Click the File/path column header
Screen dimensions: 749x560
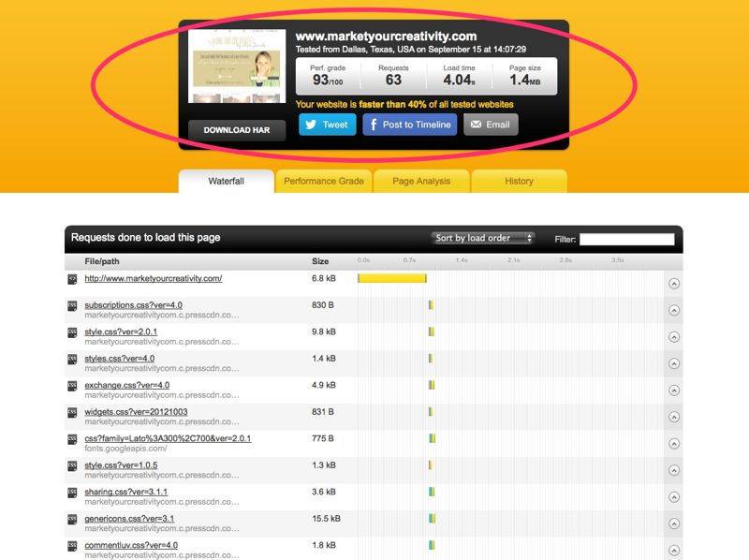pyautogui.click(x=102, y=261)
